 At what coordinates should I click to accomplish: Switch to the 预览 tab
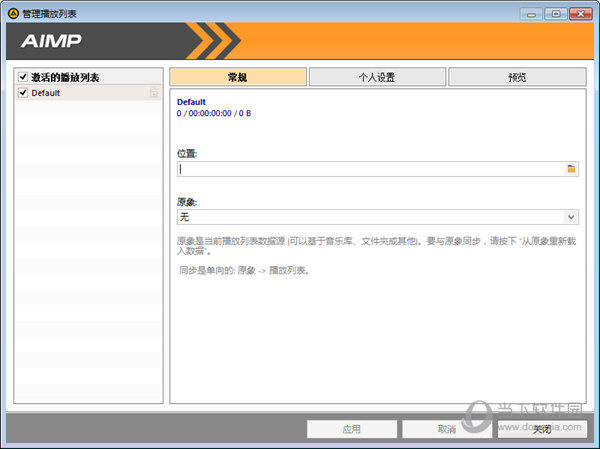point(517,77)
